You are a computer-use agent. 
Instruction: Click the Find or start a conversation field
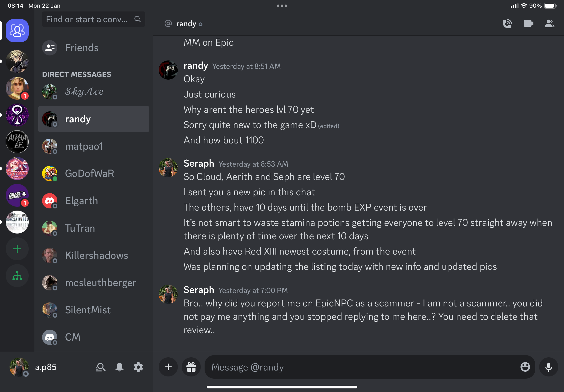click(x=93, y=19)
